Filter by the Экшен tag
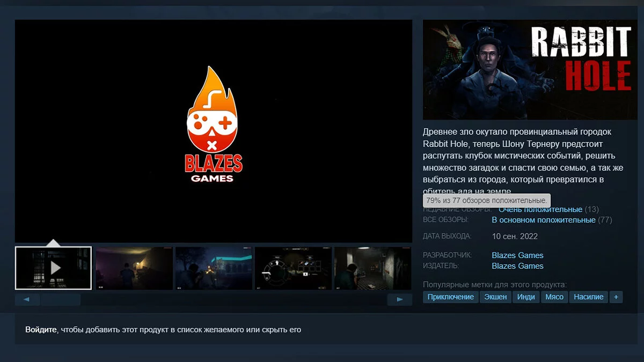Viewport: 644px width, 362px height. coord(495,297)
